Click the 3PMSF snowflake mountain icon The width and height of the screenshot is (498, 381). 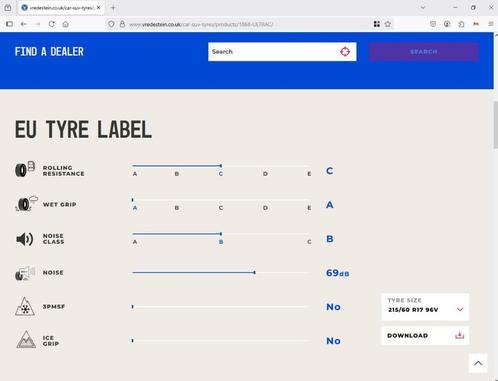(25, 306)
